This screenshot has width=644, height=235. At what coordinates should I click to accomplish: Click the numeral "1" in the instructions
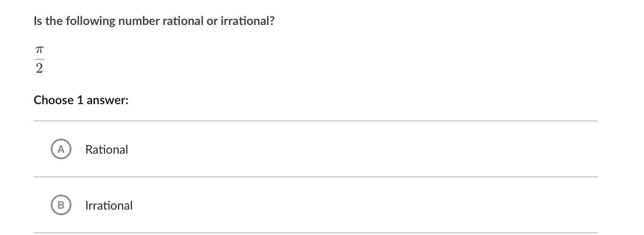[80, 100]
